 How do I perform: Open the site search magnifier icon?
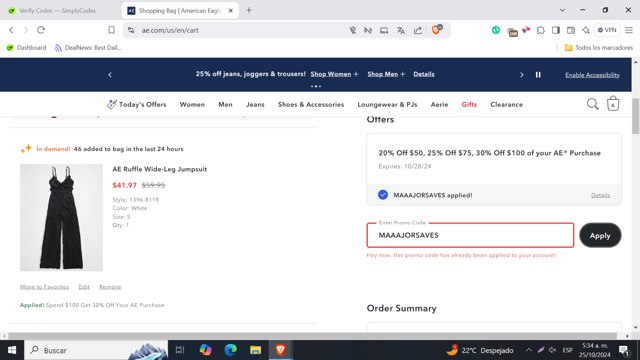(x=593, y=104)
